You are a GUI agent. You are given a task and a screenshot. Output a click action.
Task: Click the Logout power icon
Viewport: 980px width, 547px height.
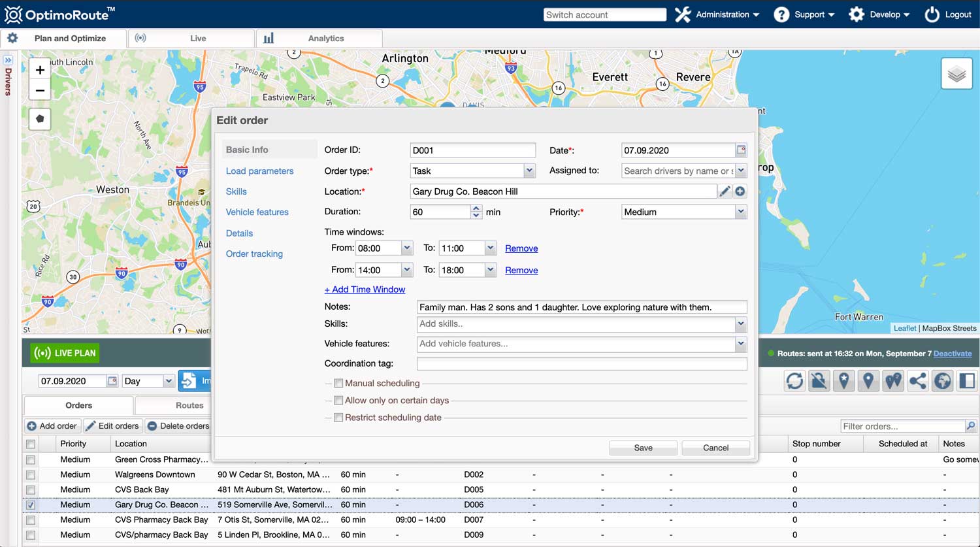(932, 14)
